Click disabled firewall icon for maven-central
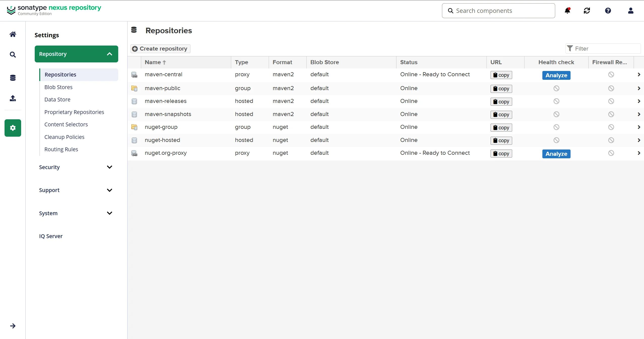644x339 pixels. pyautogui.click(x=611, y=74)
